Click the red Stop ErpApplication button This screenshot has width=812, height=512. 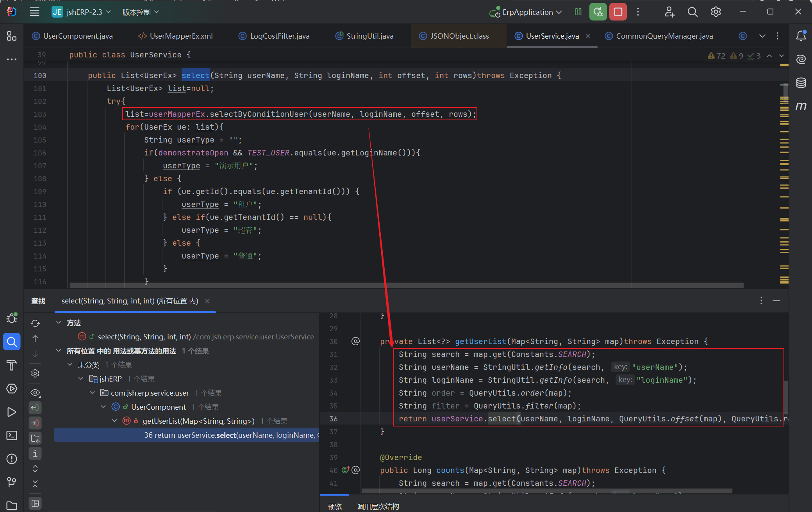pos(618,12)
